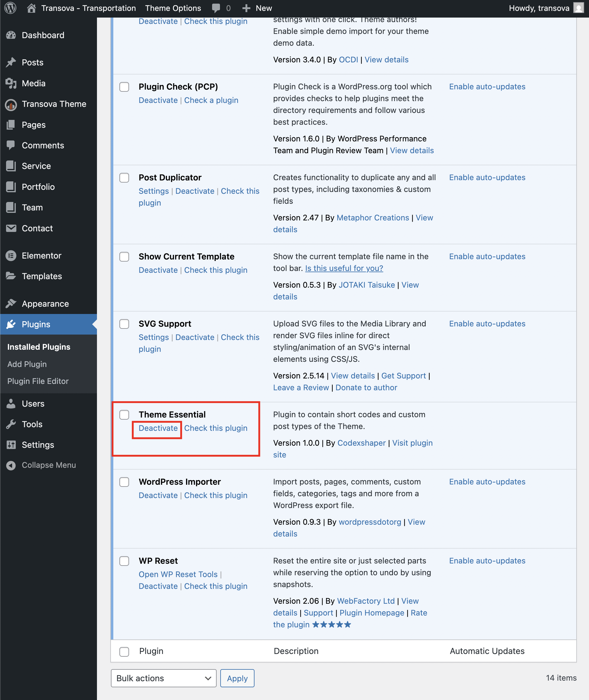Expand the New content menu

tap(257, 8)
